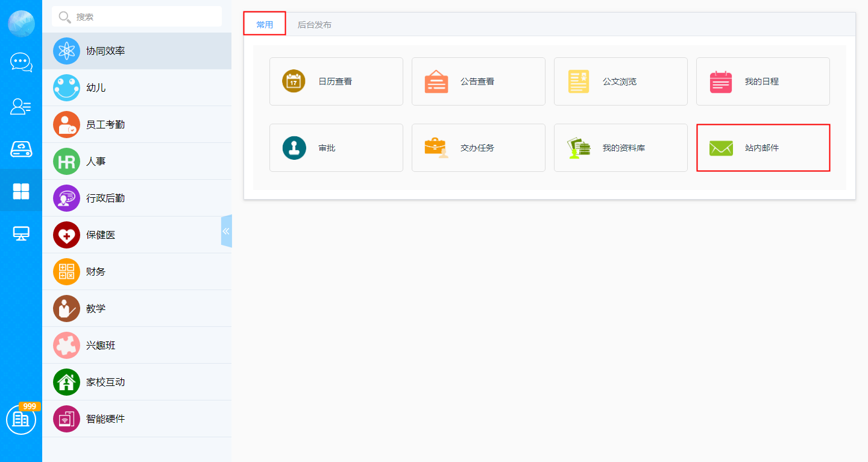Click the 我的资料库 files icon

click(579, 148)
